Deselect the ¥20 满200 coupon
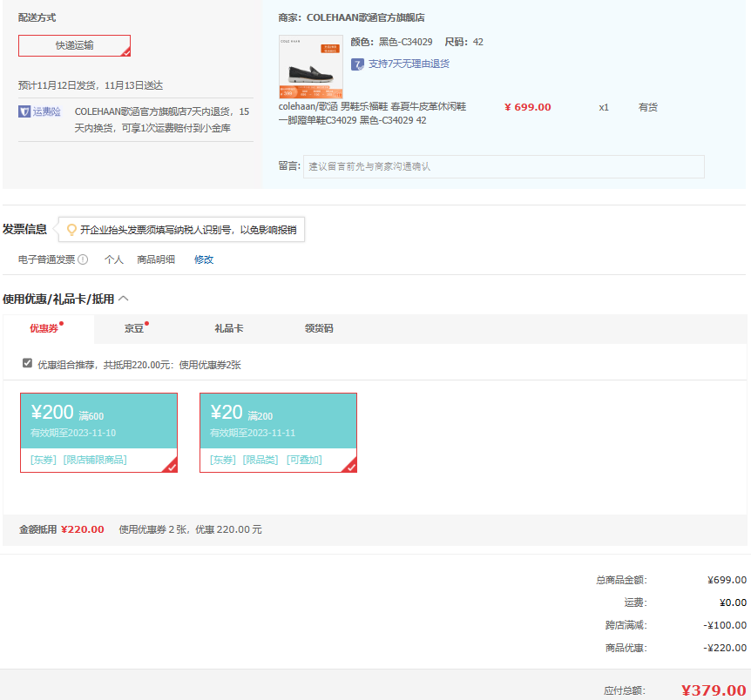751x700 pixels. click(x=278, y=433)
